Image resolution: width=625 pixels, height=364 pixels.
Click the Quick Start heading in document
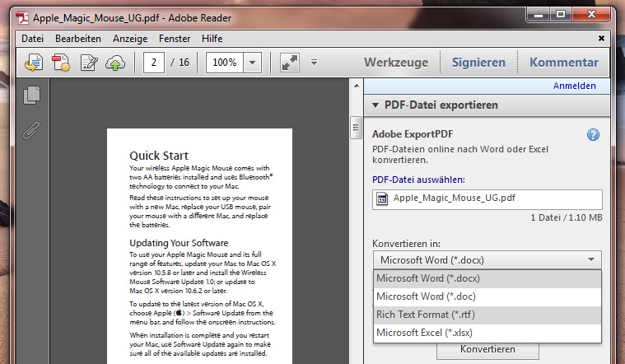[x=159, y=156]
